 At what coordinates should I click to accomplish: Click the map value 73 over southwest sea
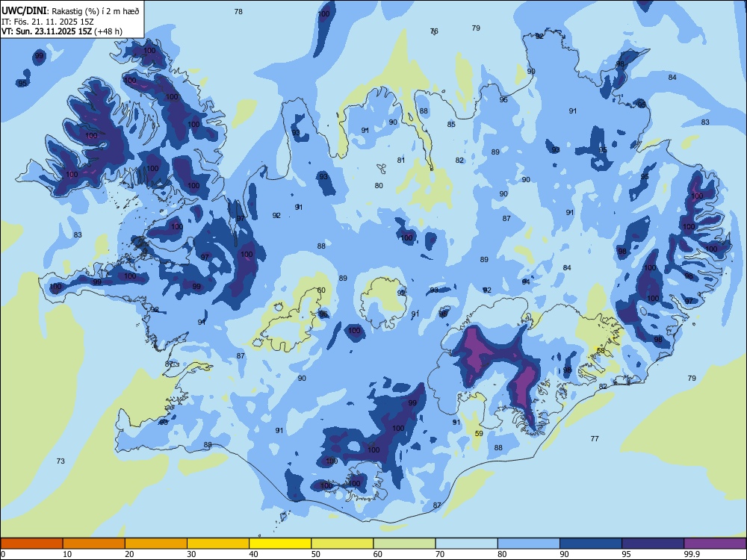[61, 461]
